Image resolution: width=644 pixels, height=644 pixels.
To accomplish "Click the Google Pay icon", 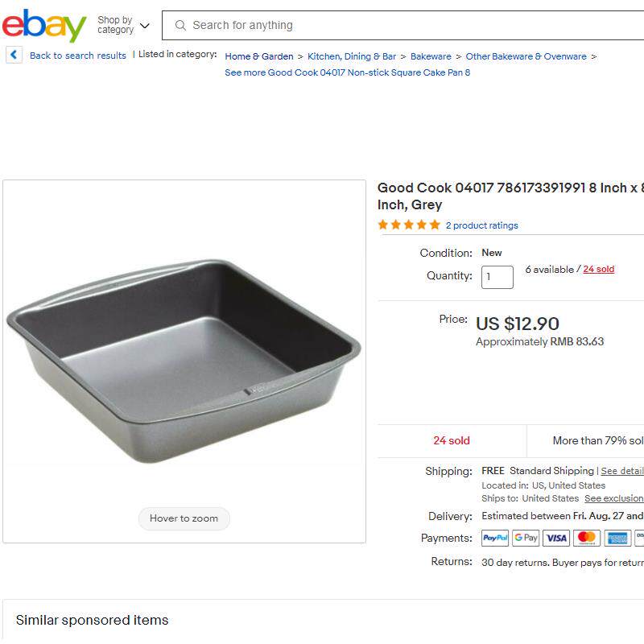I will pos(526,538).
